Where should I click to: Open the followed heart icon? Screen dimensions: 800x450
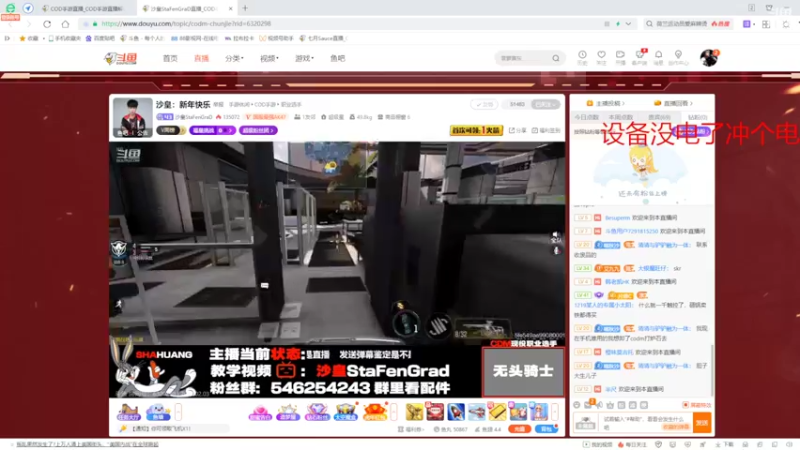602,57
